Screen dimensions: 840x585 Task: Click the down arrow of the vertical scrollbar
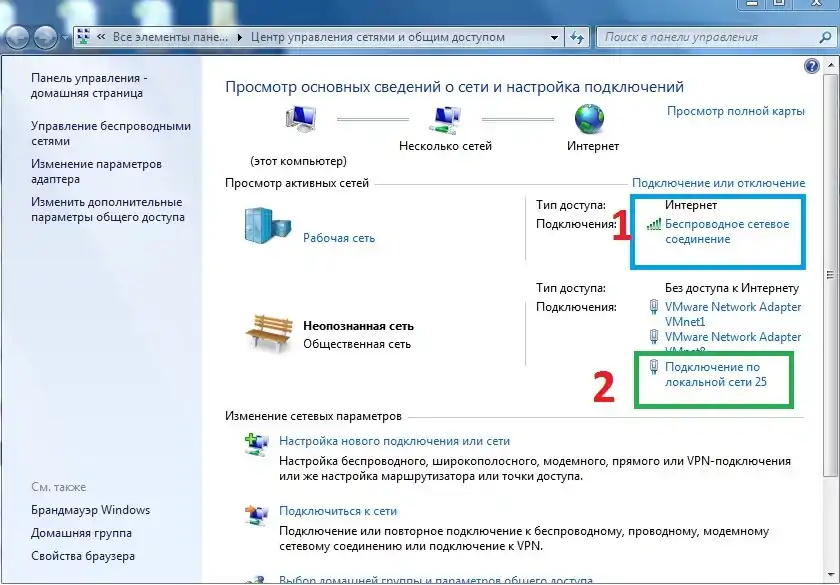(x=832, y=576)
